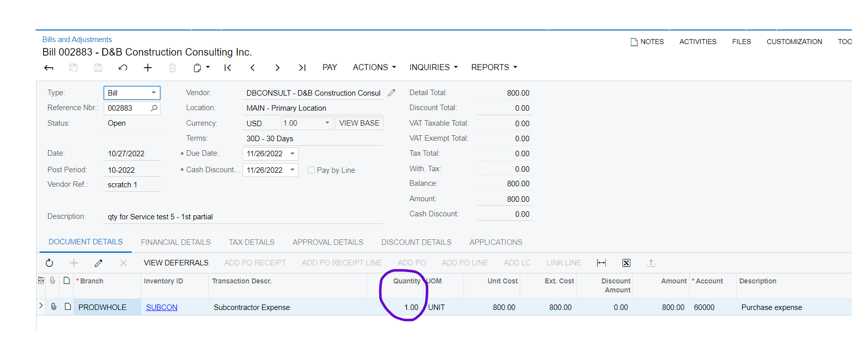Open ACTIVITIES panel
The height and width of the screenshot is (339, 868).
698,42
